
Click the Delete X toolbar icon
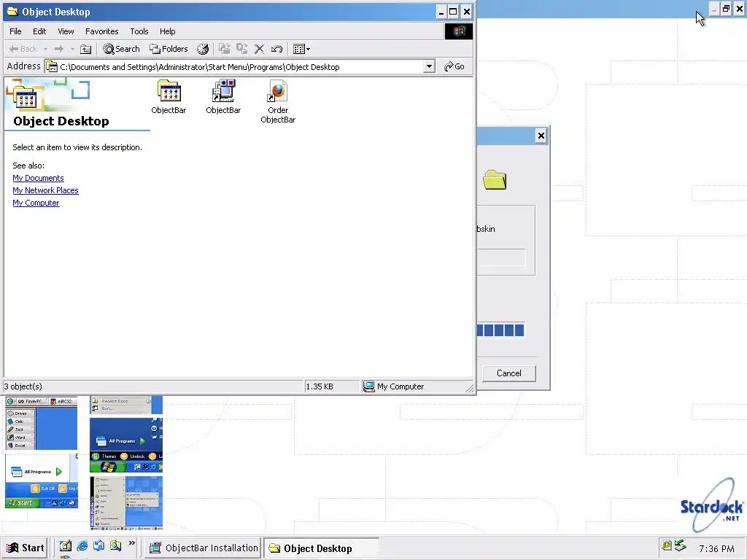tap(259, 49)
